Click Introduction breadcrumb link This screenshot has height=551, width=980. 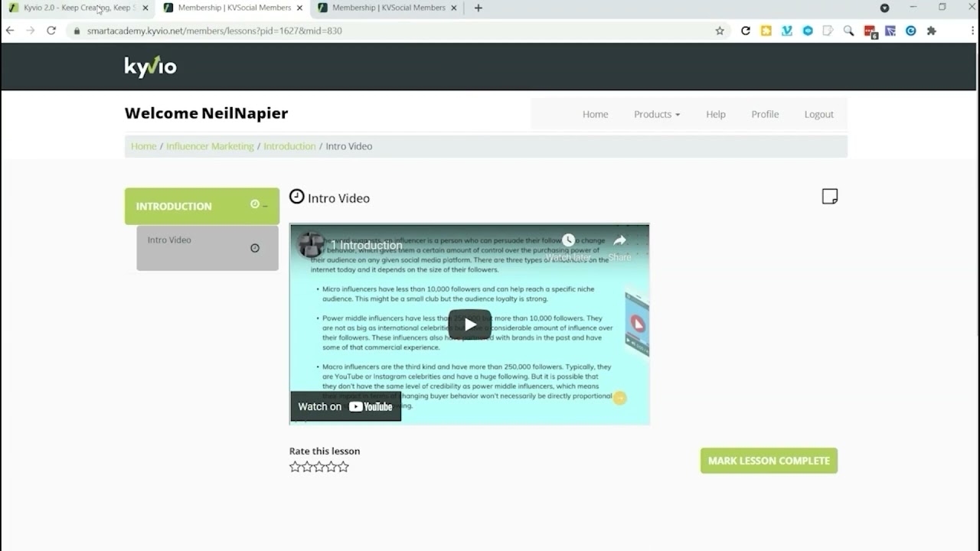click(x=289, y=146)
